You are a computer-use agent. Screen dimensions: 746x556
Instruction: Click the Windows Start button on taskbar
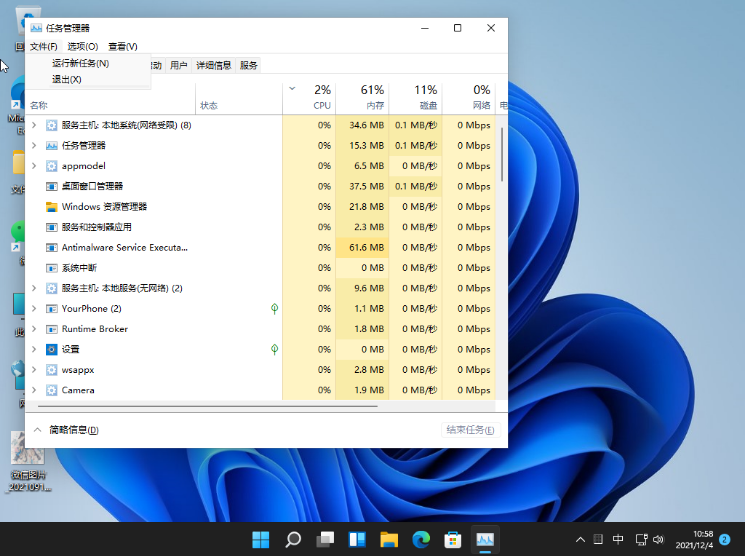261,540
